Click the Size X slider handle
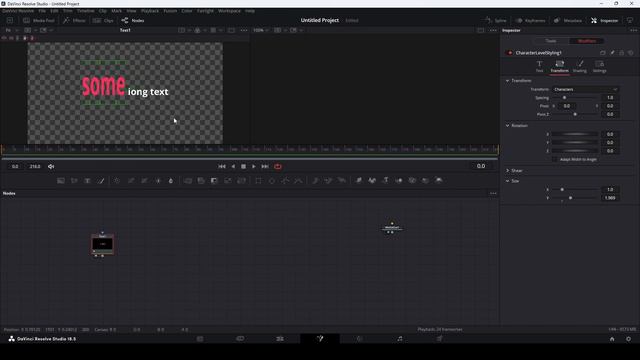Screen dimensions: 640x360 (x=562, y=189)
